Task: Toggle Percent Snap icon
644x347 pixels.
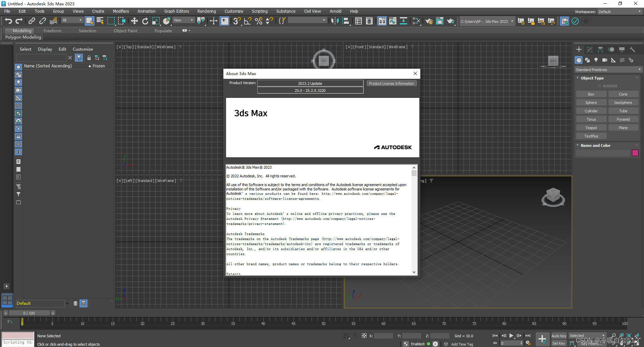Action: pyautogui.click(x=259, y=21)
